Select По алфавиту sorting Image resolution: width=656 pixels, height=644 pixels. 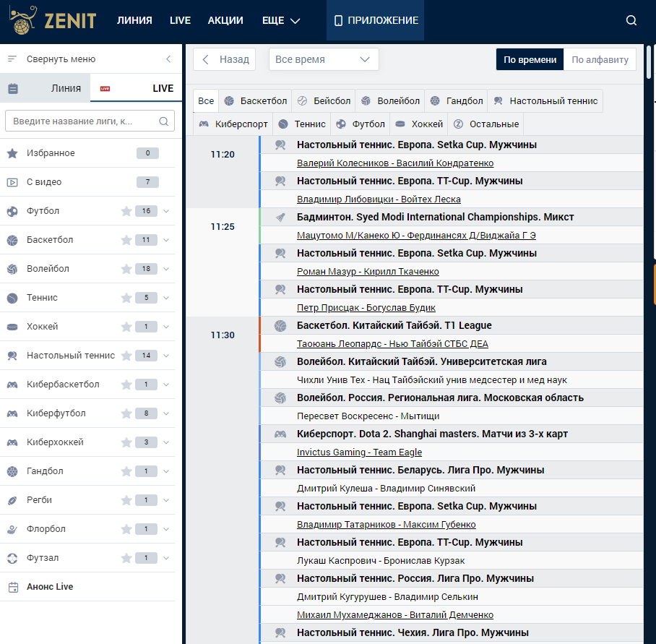[600, 59]
